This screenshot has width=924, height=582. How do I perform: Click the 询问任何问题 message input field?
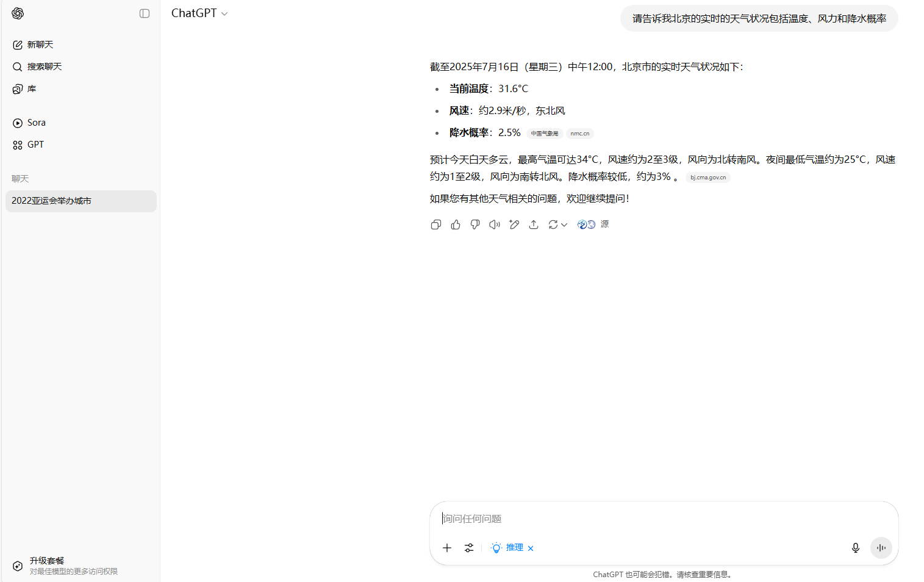click(664, 519)
